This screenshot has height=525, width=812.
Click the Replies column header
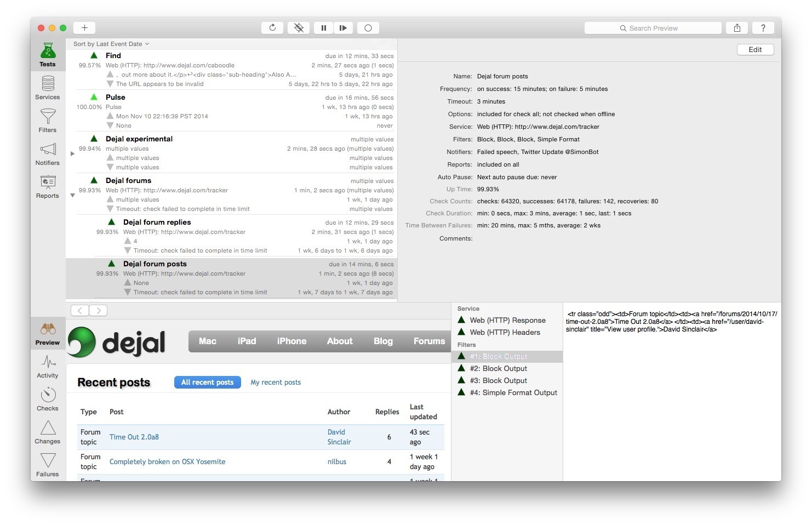pyautogui.click(x=387, y=412)
